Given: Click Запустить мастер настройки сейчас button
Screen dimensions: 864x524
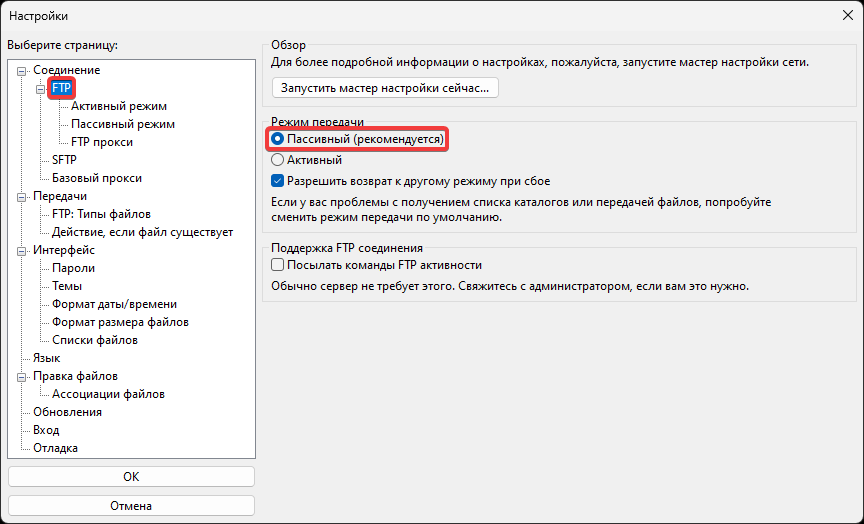Looking at the screenshot, I should pyautogui.click(x=385, y=88).
